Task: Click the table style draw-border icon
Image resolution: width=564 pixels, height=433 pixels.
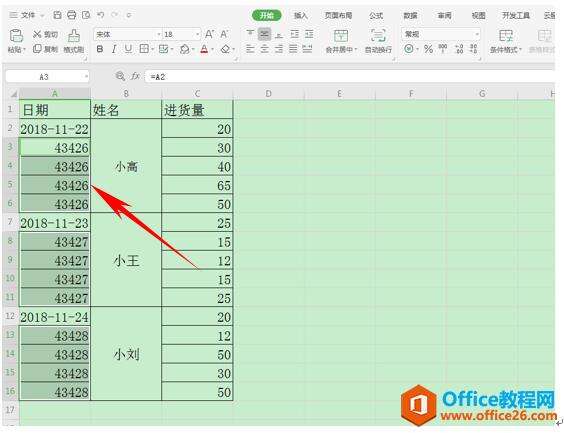Action: [163, 49]
